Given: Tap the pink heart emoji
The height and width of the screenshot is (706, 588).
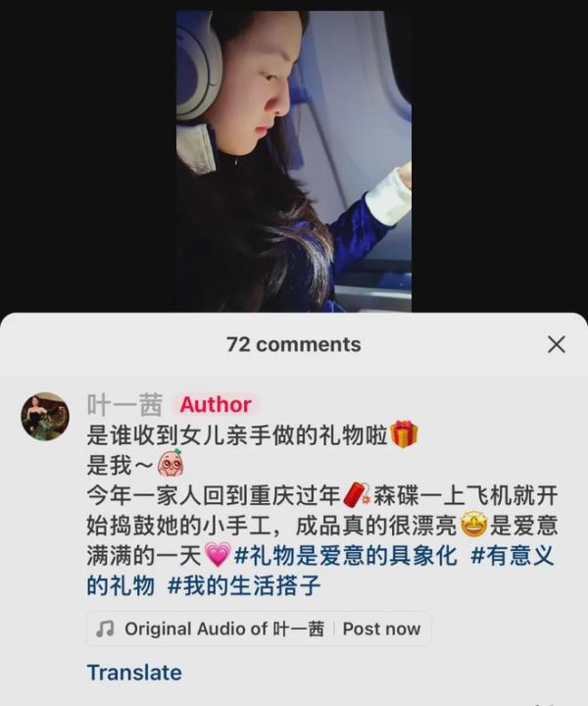Looking at the screenshot, I should click(218, 554).
